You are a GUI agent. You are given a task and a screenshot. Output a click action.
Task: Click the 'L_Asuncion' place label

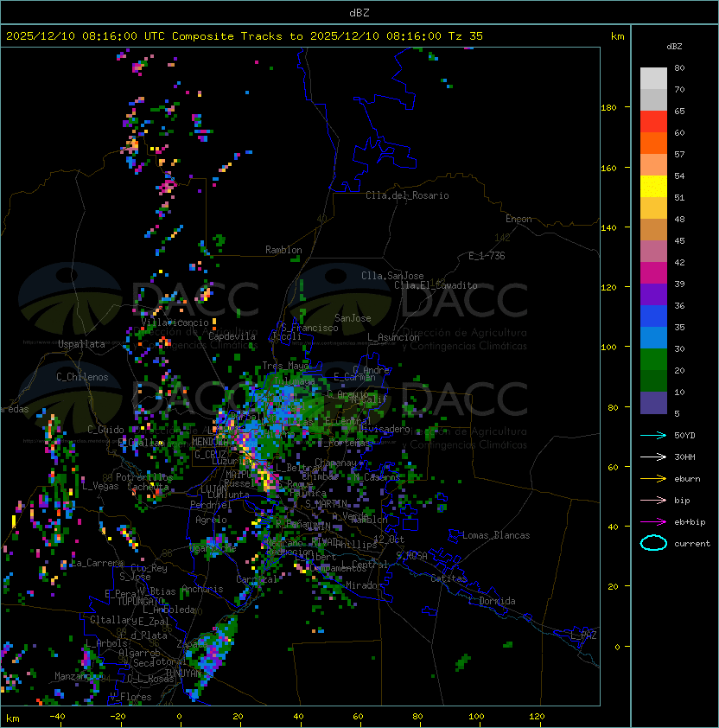click(393, 337)
